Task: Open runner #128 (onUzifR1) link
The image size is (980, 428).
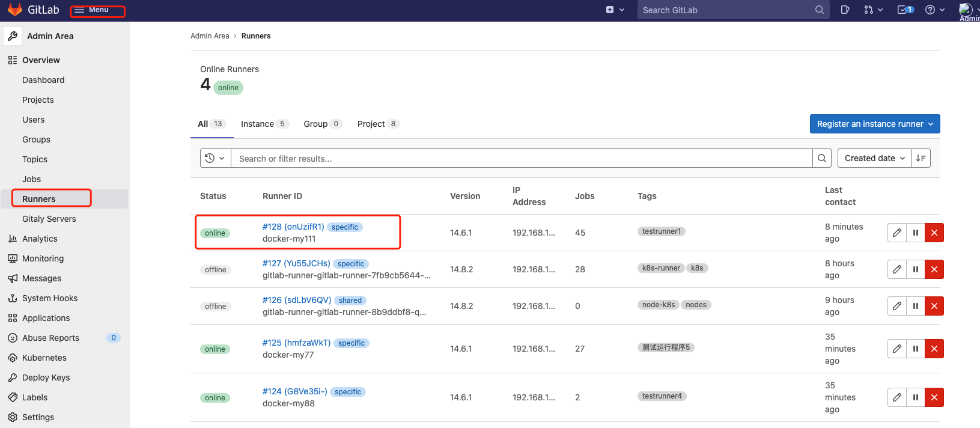Action: 293,227
